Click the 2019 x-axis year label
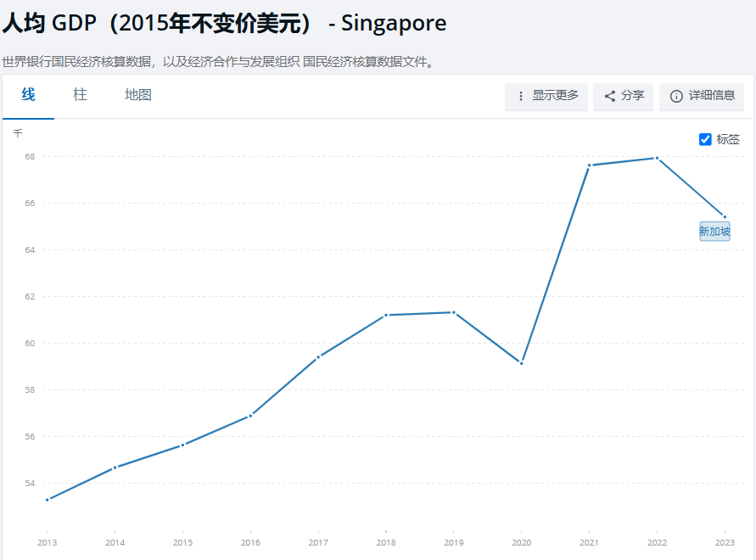756x560 pixels. pos(454,543)
